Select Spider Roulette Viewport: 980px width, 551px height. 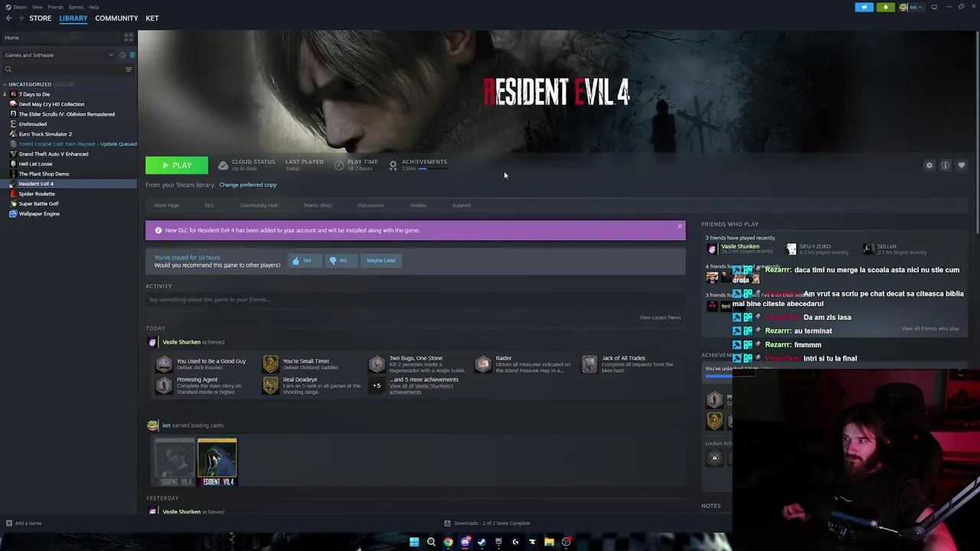click(x=37, y=194)
